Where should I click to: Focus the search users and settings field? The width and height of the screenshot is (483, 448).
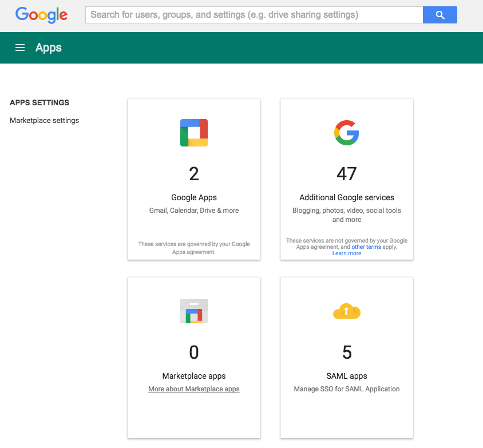pyautogui.click(x=254, y=15)
